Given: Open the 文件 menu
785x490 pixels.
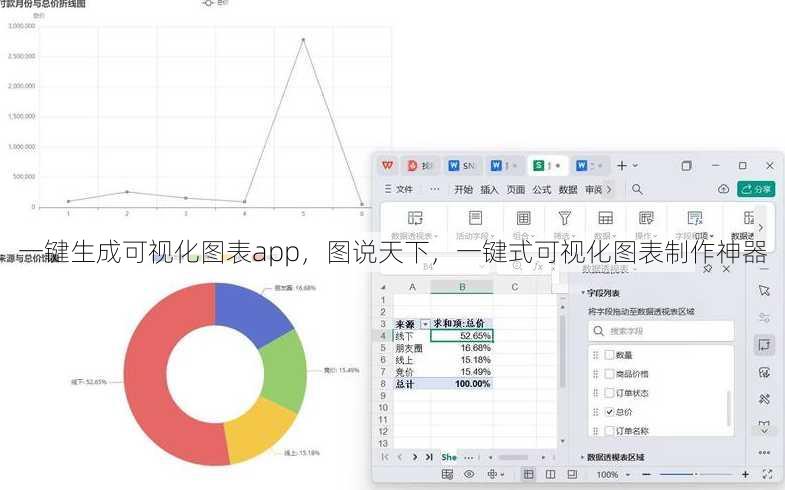Looking at the screenshot, I should click(399, 189).
